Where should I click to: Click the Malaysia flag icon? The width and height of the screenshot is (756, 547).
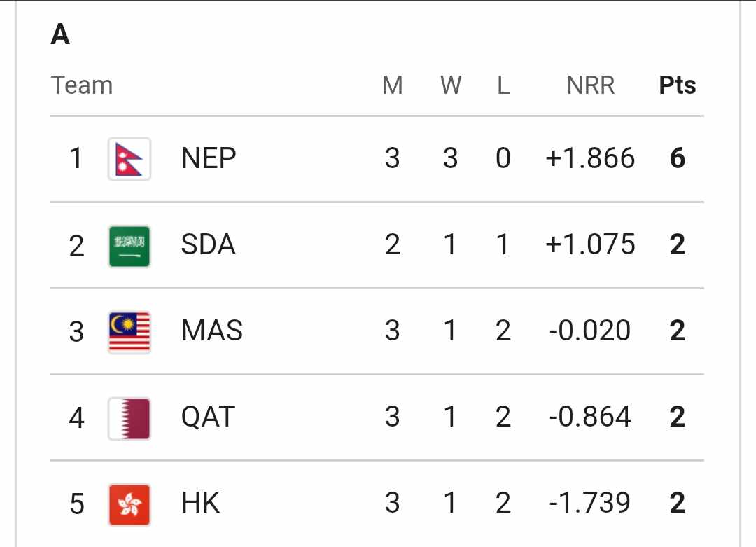[x=129, y=332]
